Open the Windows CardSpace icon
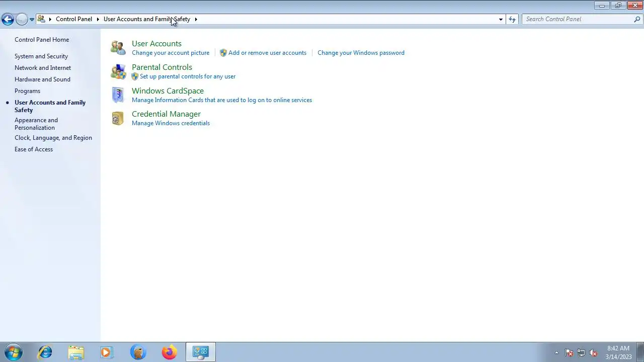Viewport: 644px width, 362px height. tap(118, 95)
